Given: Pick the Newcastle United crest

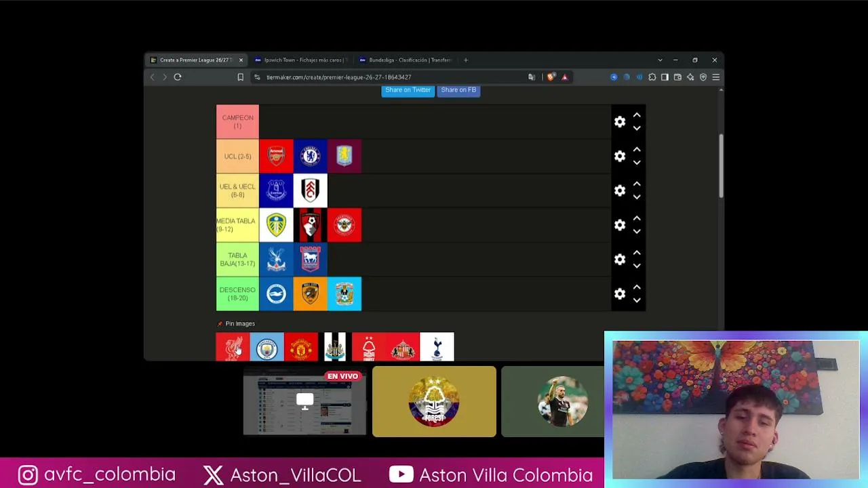Looking at the screenshot, I should click(335, 347).
